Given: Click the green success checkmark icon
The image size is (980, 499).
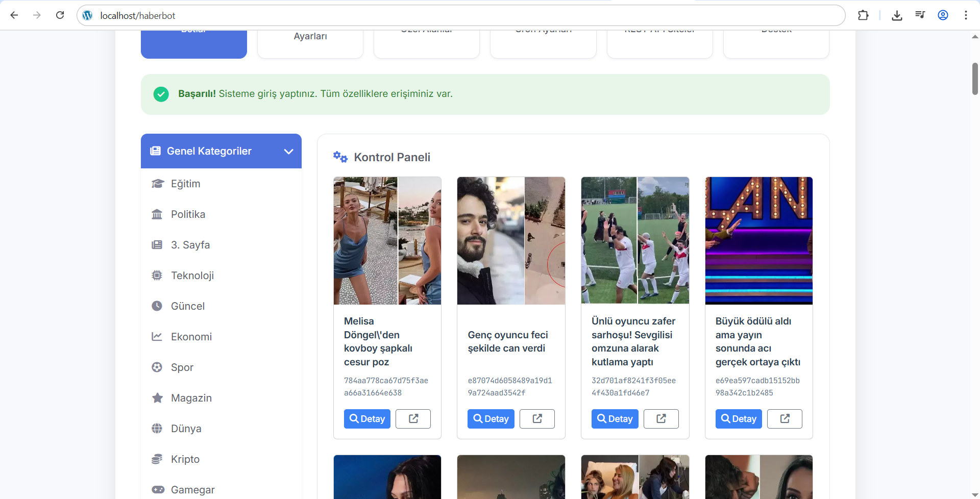Looking at the screenshot, I should (161, 94).
